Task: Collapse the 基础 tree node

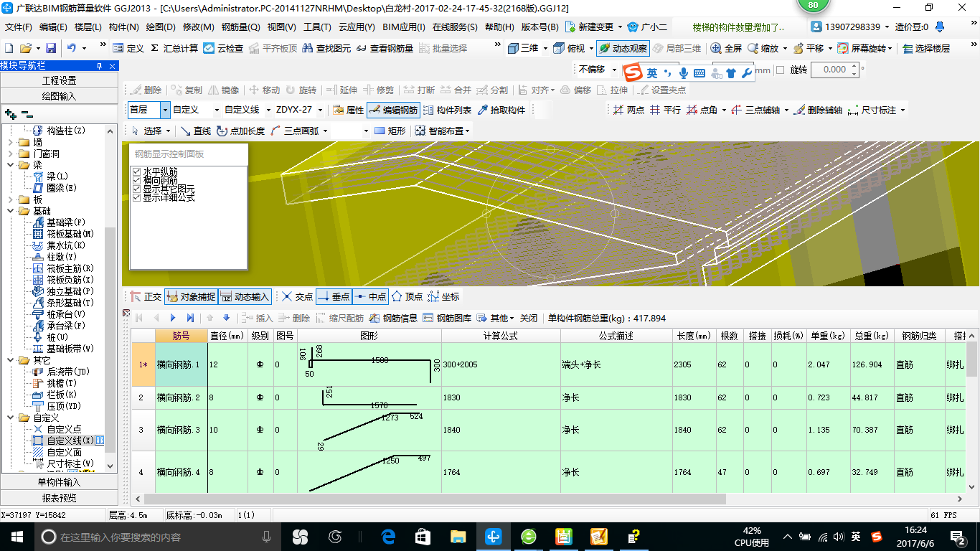Action: coord(9,211)
